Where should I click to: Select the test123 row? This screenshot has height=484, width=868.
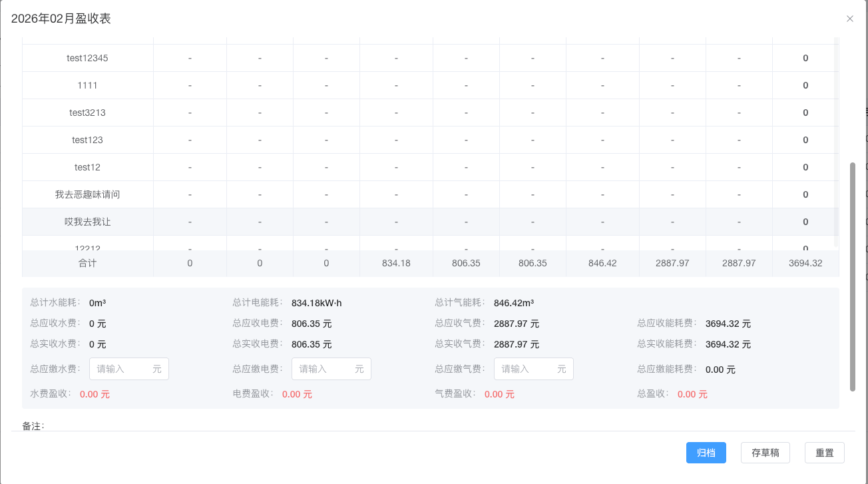tap(431, 140)
